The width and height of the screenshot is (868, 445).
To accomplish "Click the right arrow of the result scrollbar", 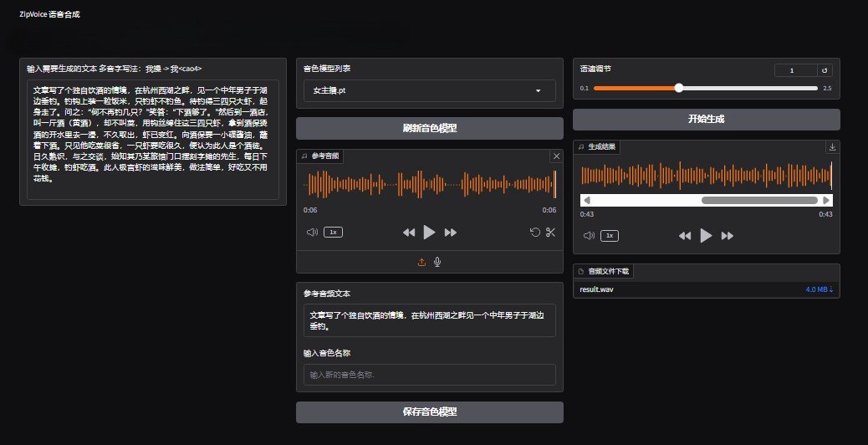I will tap(826, 201).
